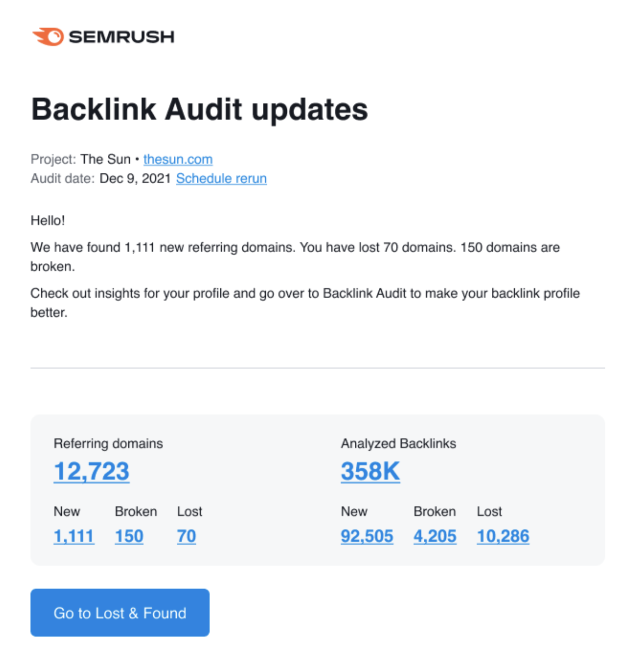Click the Dec 9, 2021 audit date
The height and width of the screenshot is (672, 634).
[x=135, y=179]
